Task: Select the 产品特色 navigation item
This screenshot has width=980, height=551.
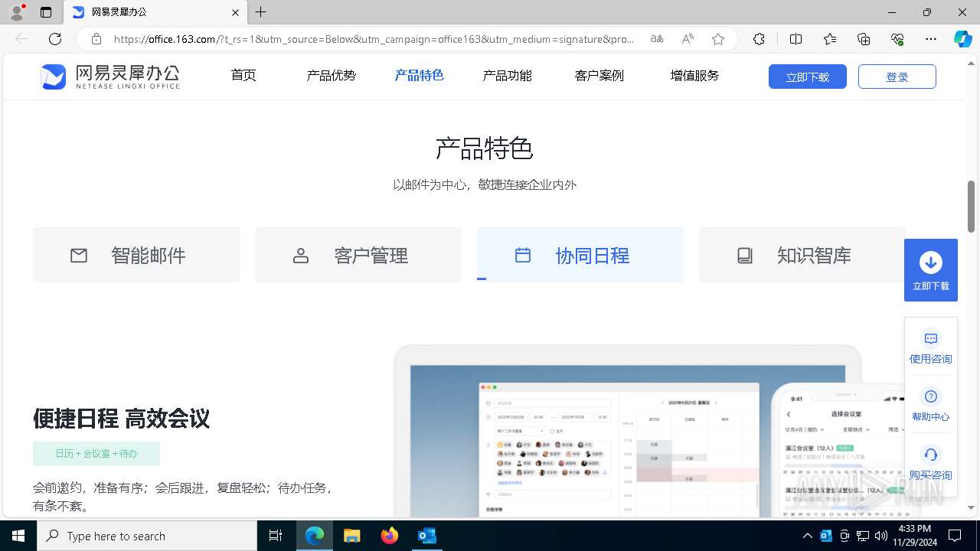Action: click(419, 75)
